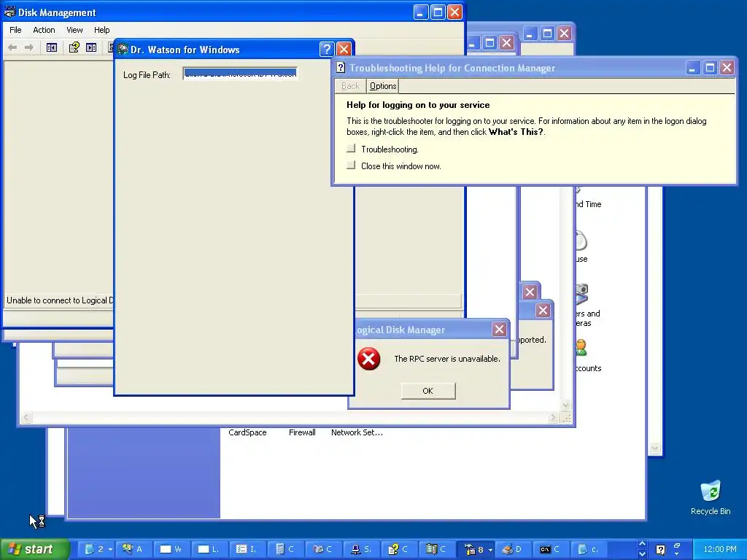Switch to taskbar button labeled W
This screenshot has height=560, width=747.
(171, 549)
